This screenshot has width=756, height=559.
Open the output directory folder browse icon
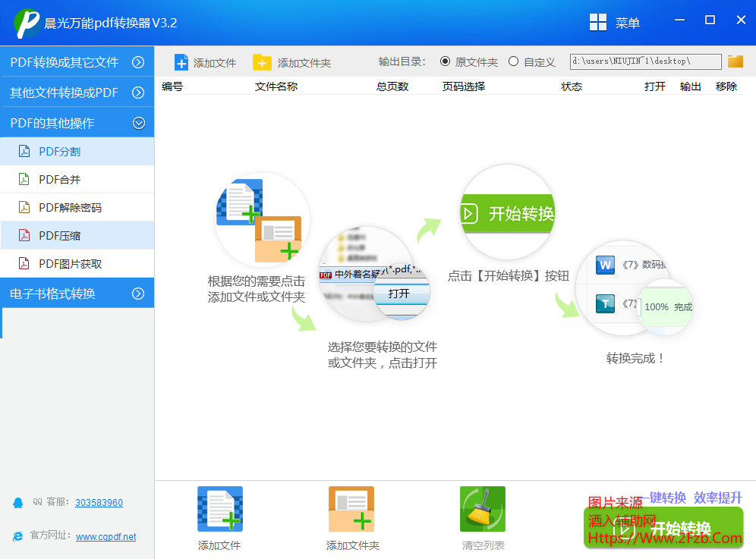point(735,61)
